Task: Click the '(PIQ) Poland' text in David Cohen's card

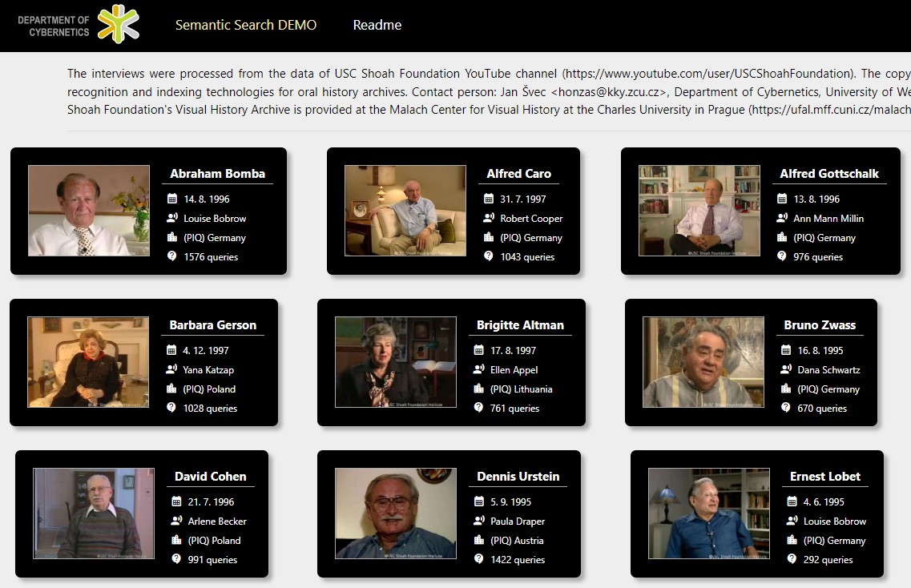Action: point(214,541)
